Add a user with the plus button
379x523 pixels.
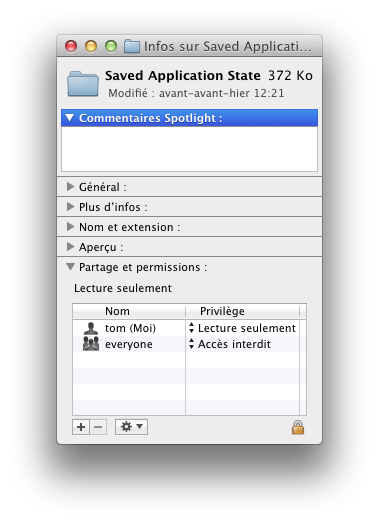point(81,427)
